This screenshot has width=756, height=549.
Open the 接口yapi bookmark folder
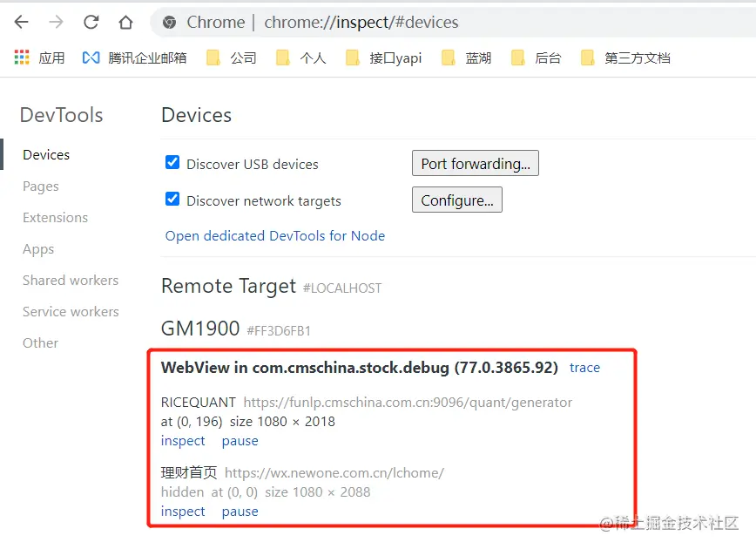pos(384,58)
